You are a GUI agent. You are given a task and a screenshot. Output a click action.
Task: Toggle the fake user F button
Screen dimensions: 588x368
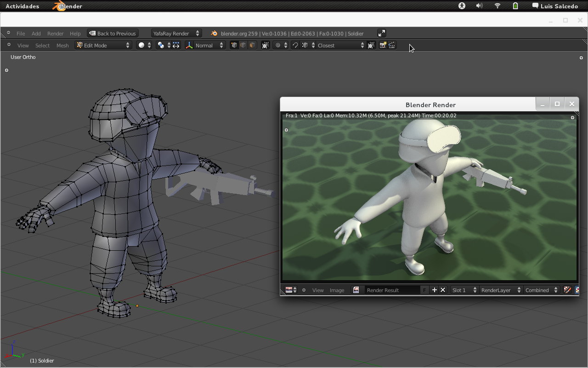pos(424,290)
